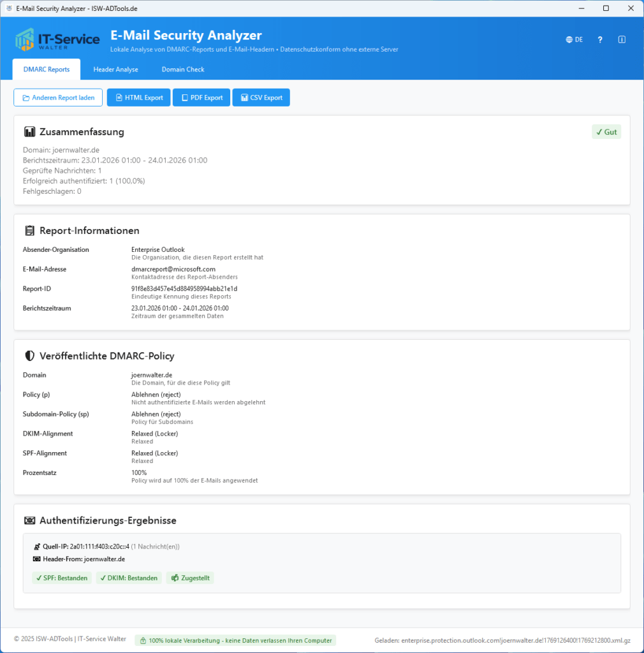Click the SPF: Bestanden result badge

coord(61,577)
